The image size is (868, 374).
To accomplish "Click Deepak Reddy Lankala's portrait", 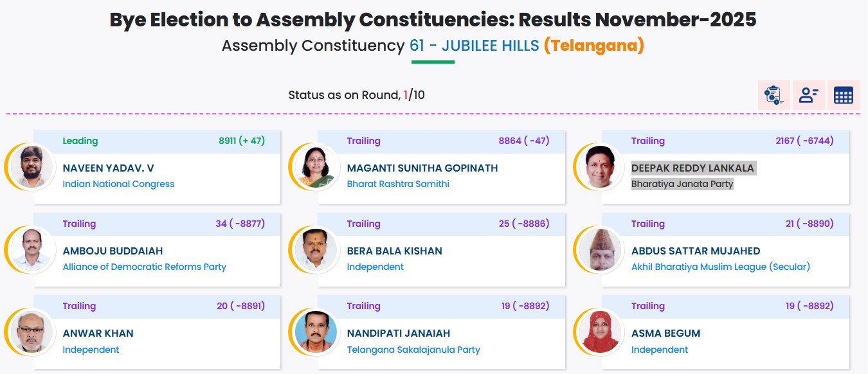I will pyautogui.click(x=600, y=166).
